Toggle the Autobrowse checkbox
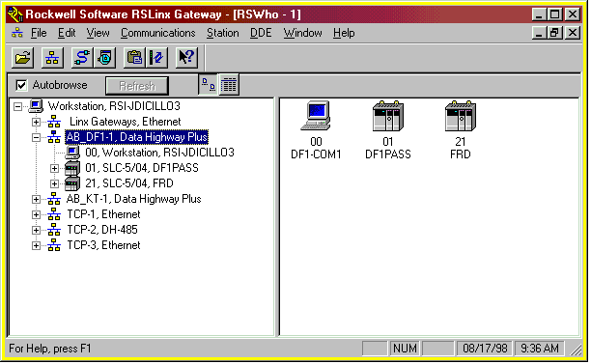 (x=21, y=85)
